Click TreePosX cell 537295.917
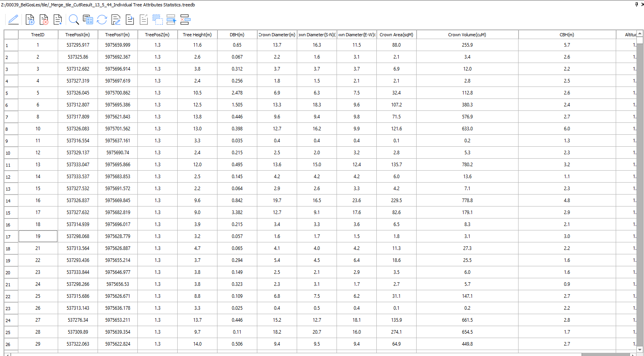Screen dimensions: 644x356 (78, 45)
